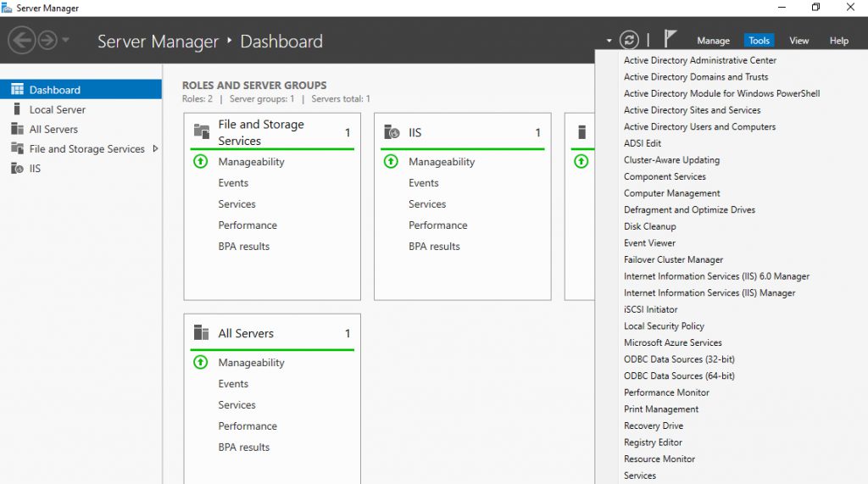Screen dimensions: 868x484
Task: Open Events under File and Storage Services
Action: [233, 183]
